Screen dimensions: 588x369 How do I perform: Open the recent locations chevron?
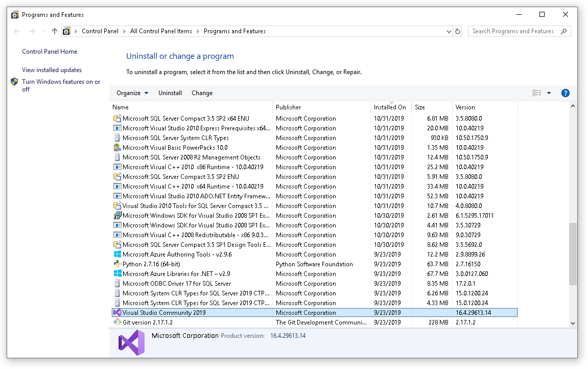click(44, 32)
